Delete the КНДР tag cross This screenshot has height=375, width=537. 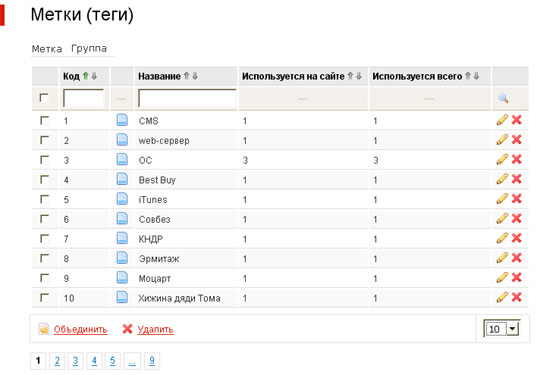coord(516,238)
